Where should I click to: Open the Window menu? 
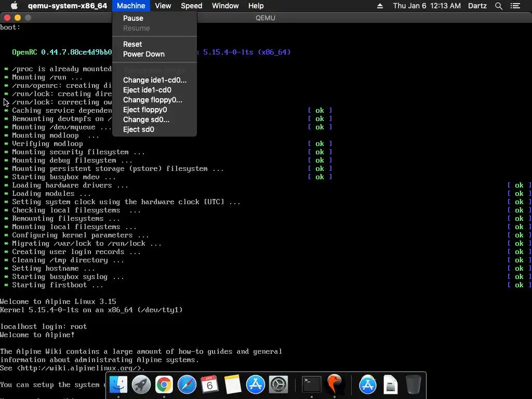click(225, 6)
